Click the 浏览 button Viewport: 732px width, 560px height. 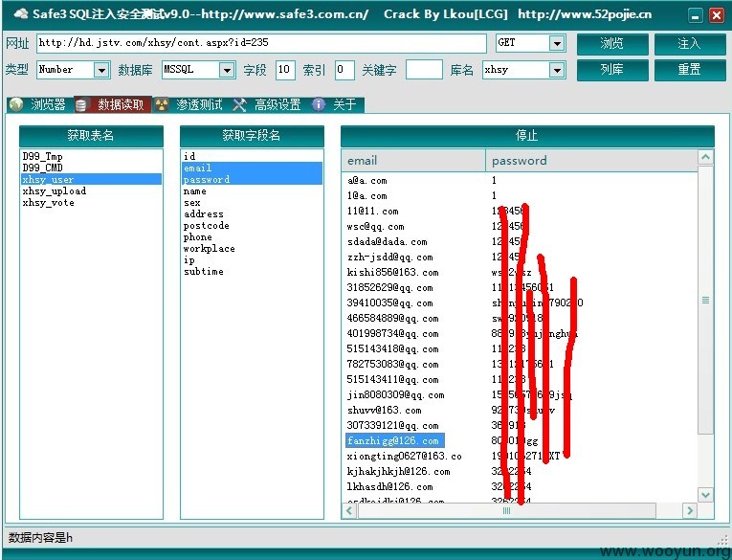[x=612, y=44]
